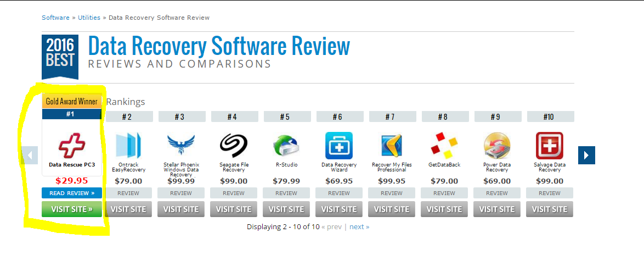This screenshot has width=644, height=255.
Task: Go to Software breadcrumb link
Action: point(55,18)
